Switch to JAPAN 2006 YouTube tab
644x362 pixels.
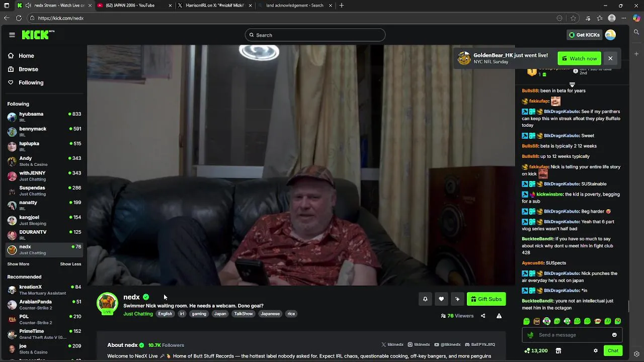click(x=133, y=6)
